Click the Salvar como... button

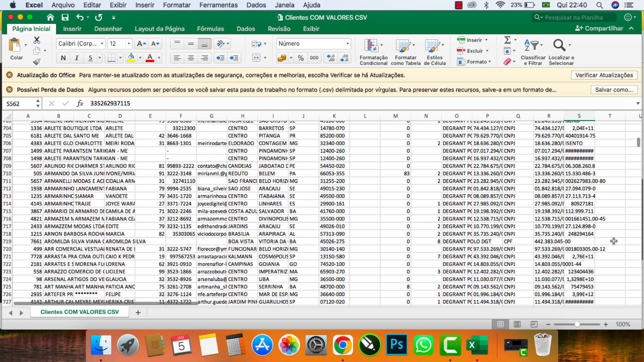tap(613, 90)
